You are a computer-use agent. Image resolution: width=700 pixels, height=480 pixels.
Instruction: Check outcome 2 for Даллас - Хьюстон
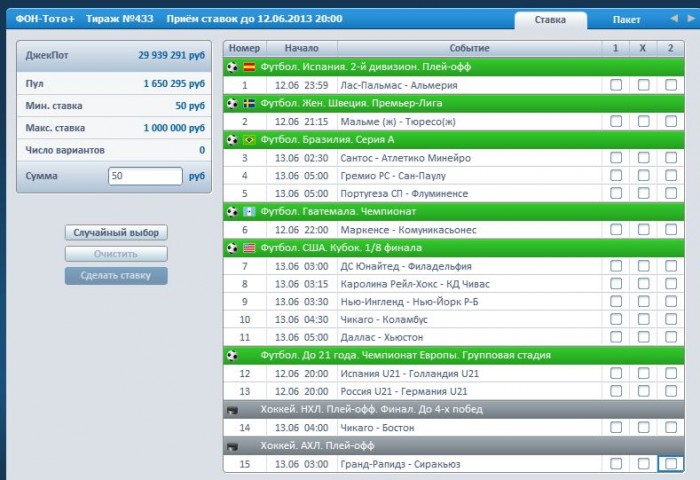(x=671, y=337)
